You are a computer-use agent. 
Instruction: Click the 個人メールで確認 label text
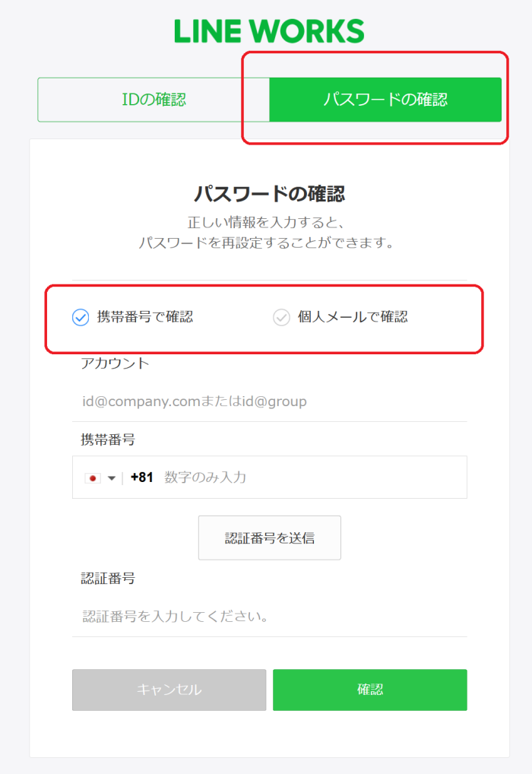(x=353, y=317)
